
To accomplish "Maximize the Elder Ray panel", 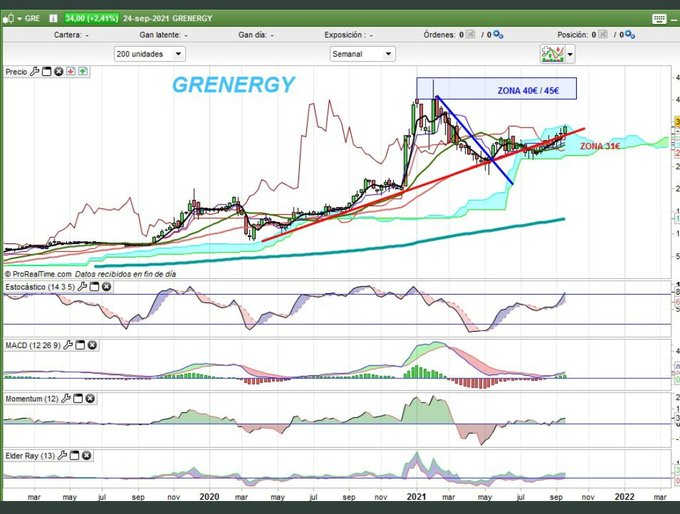I will (x=75, y=455).
